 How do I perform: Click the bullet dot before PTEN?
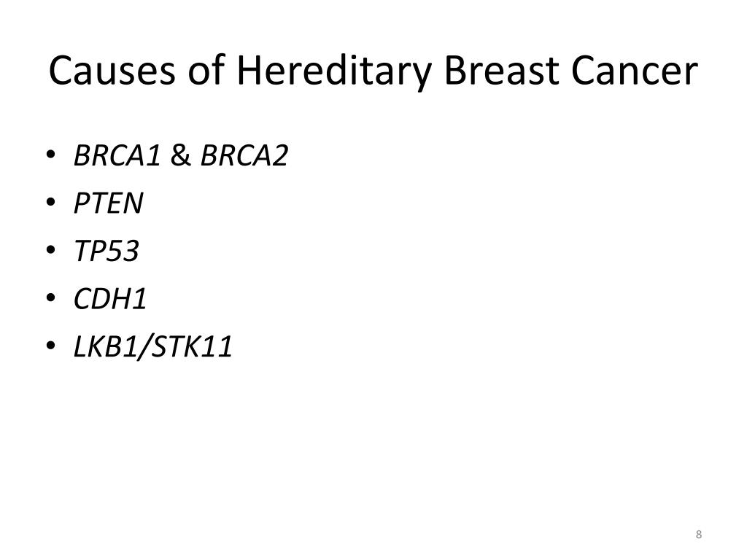pos(51,202)
